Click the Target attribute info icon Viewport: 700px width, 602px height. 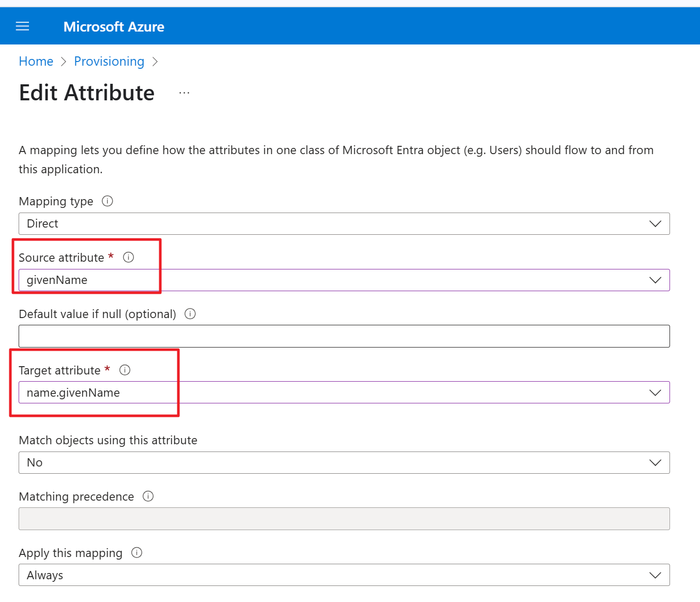125,370
